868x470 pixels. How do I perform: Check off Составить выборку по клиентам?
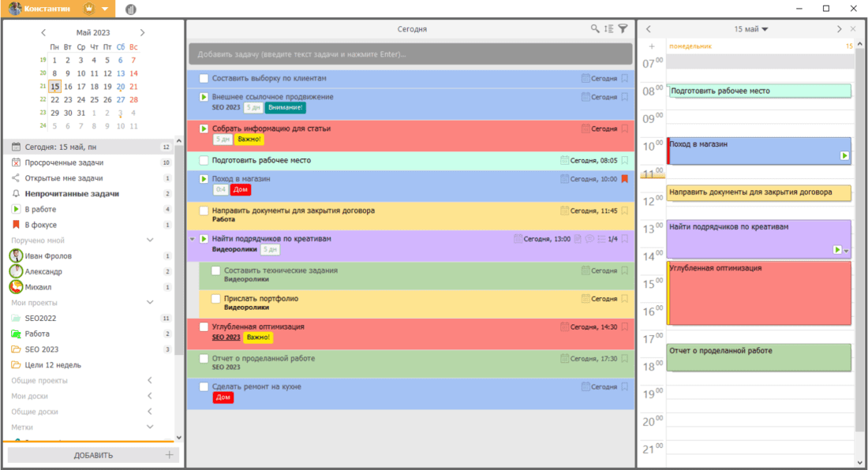(204, 79)
